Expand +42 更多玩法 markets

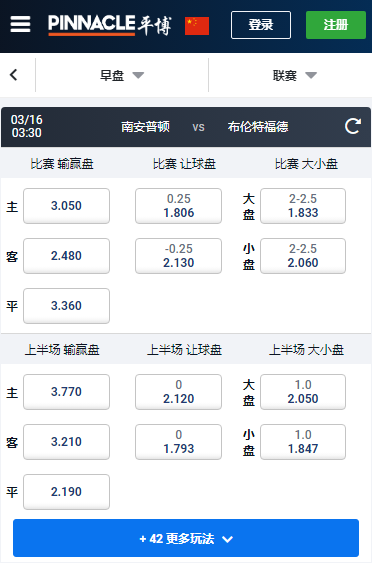click(186, 538)
